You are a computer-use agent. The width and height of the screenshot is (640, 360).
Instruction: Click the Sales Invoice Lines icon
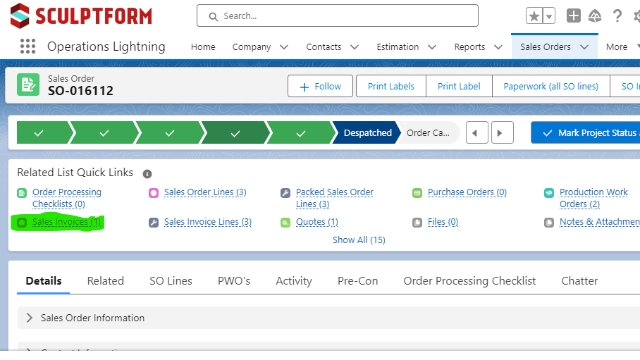coord(153,222)
